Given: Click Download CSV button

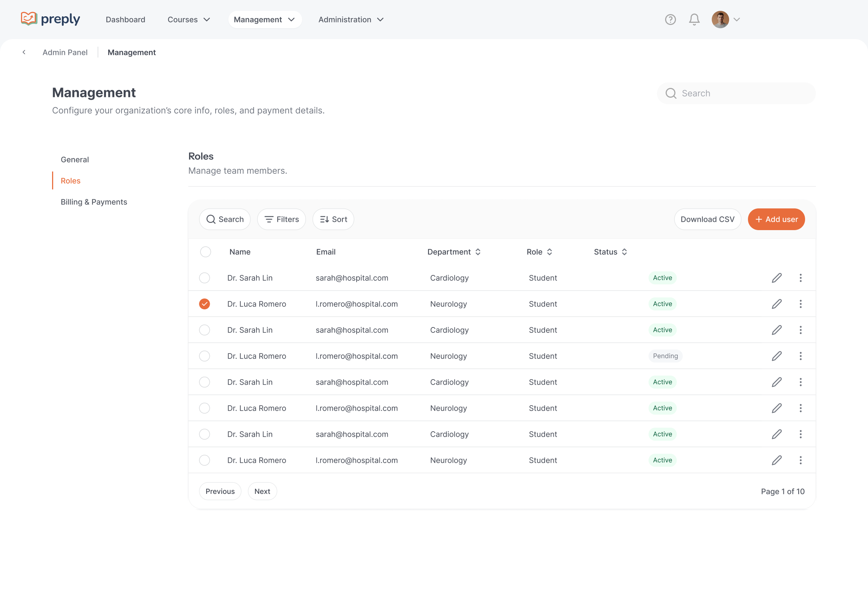Looking at the screenshot, I should point(707,219).
